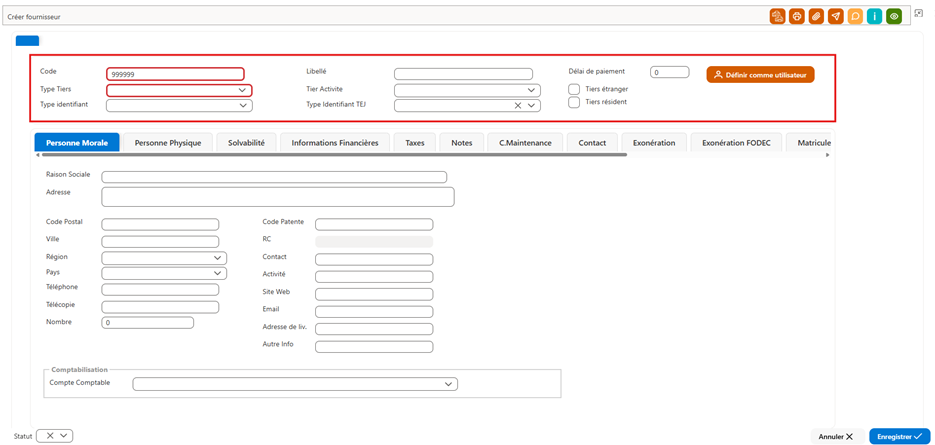
Task: Expand the Région dropdown
Action: [164, 258]
